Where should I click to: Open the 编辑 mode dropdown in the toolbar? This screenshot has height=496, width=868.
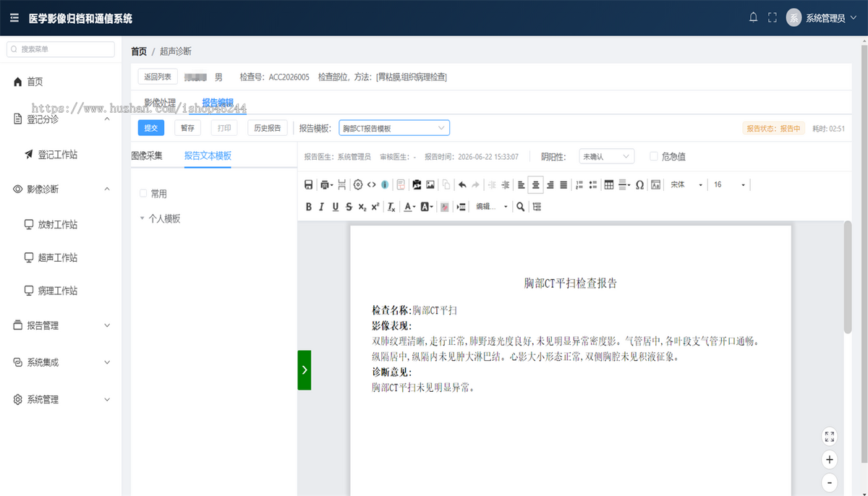[x=491, y=207]
